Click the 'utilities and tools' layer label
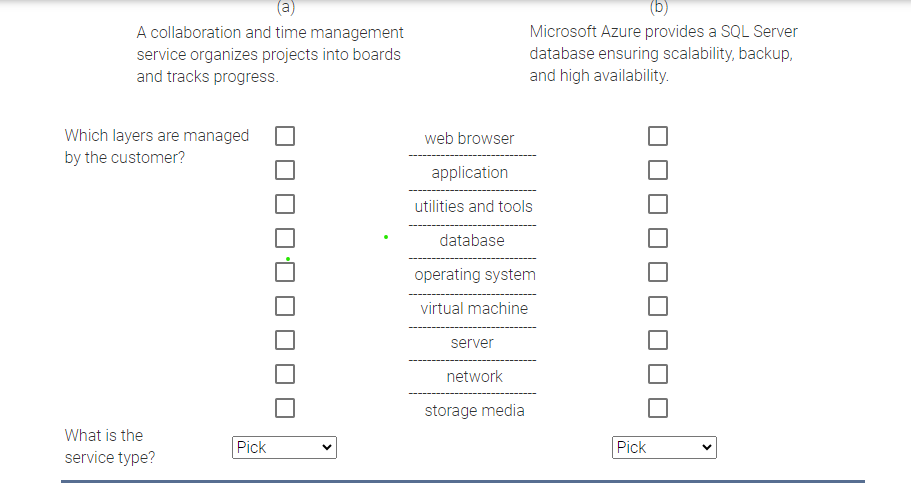Screen dimensions: 911x483 [x=473, y=206]
